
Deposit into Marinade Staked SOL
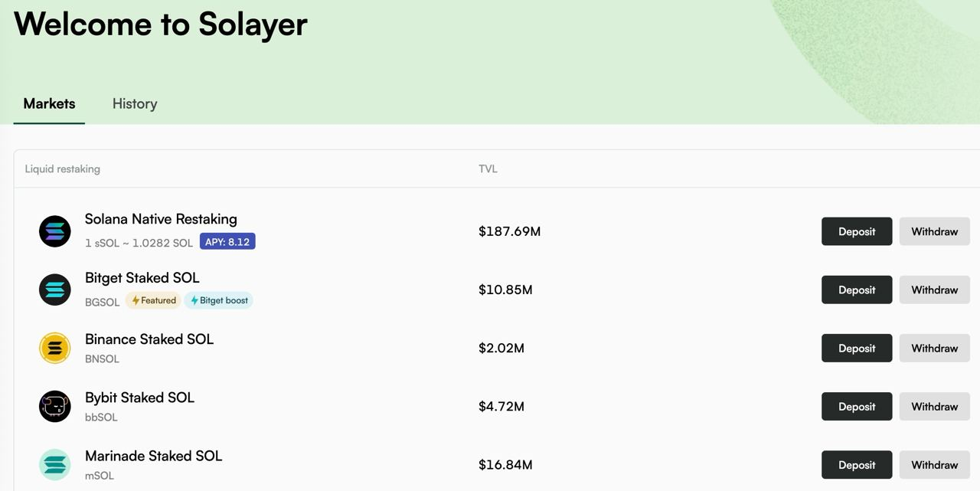click(x=857, y=465)
